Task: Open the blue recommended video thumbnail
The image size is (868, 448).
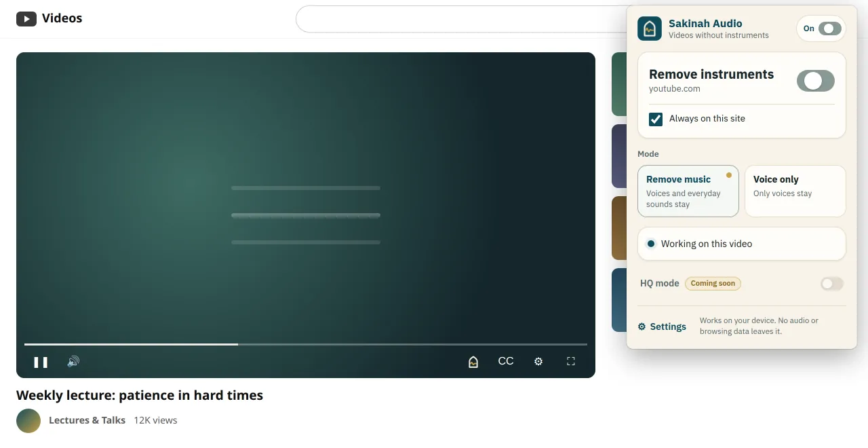Action: [x=618, y=300]
